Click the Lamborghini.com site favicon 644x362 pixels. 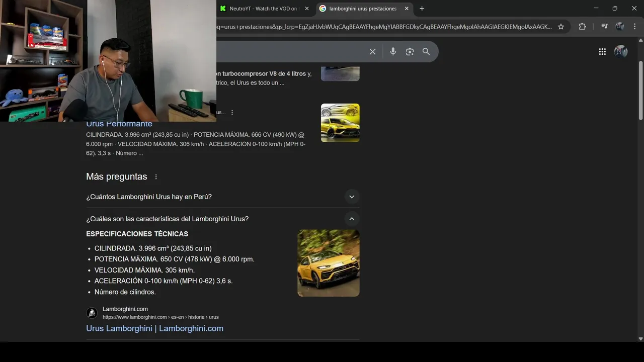[x=92, y=313]
